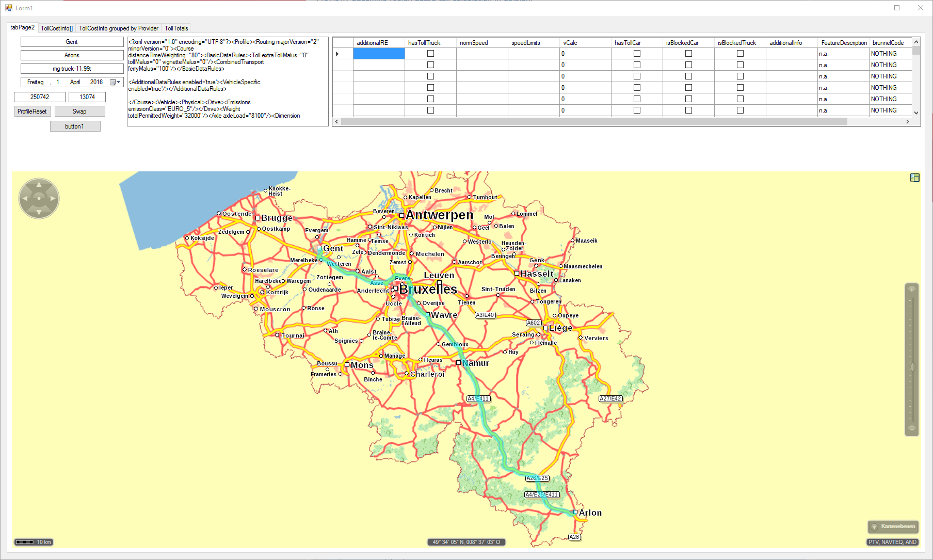Open TollCostInfo grouped by Provider tab

[118, 28]
